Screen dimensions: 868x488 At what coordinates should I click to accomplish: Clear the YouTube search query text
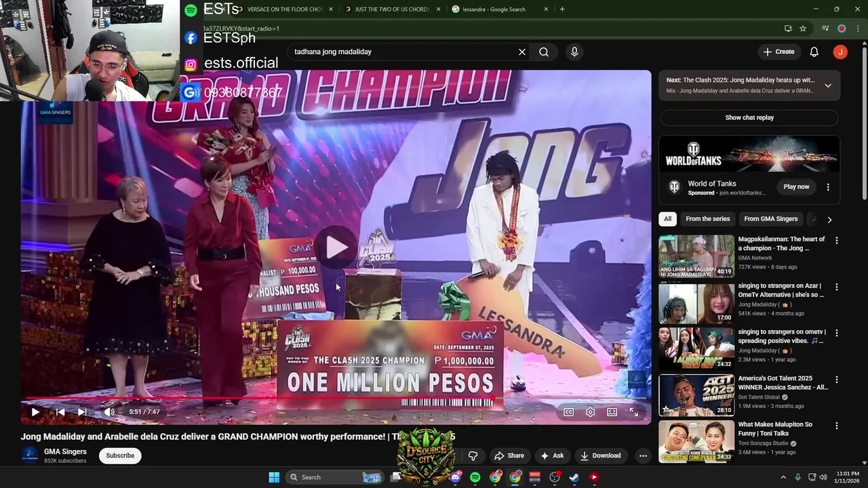522,52
